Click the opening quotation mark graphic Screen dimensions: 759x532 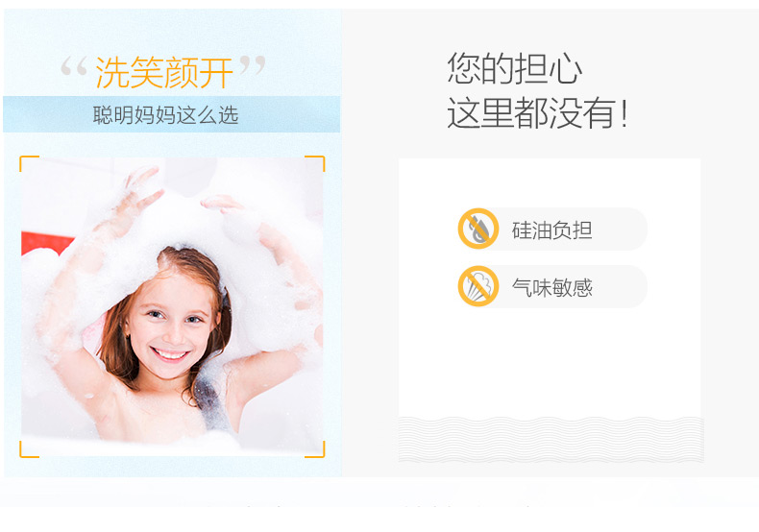(x=74, y=66)
